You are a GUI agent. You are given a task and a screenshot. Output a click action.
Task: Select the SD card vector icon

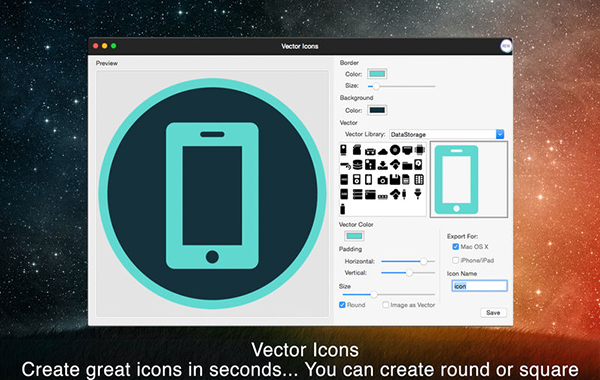[357, 150]
